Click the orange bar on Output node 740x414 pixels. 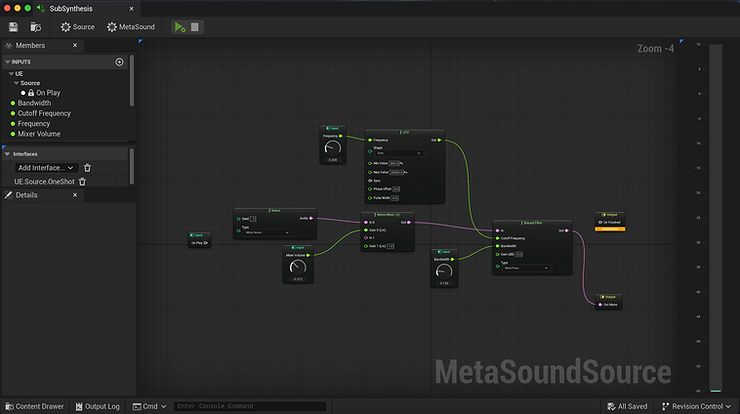click(610, 229)
